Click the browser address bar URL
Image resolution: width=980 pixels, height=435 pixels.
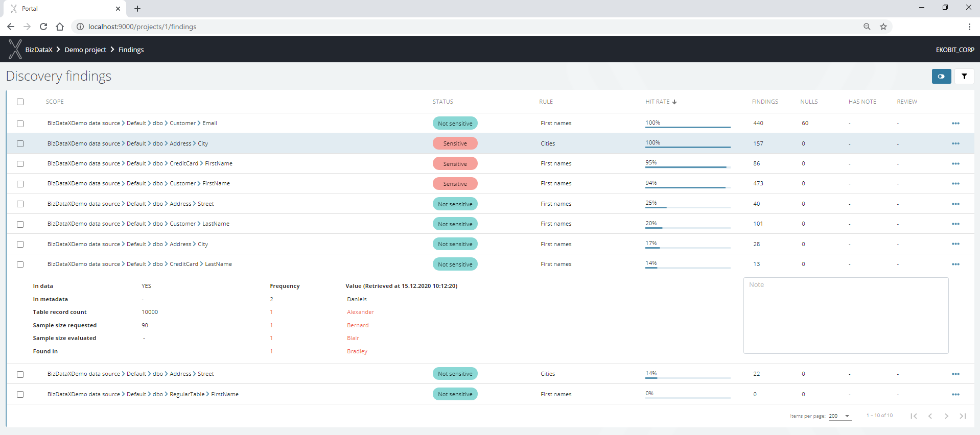point(142,27)
